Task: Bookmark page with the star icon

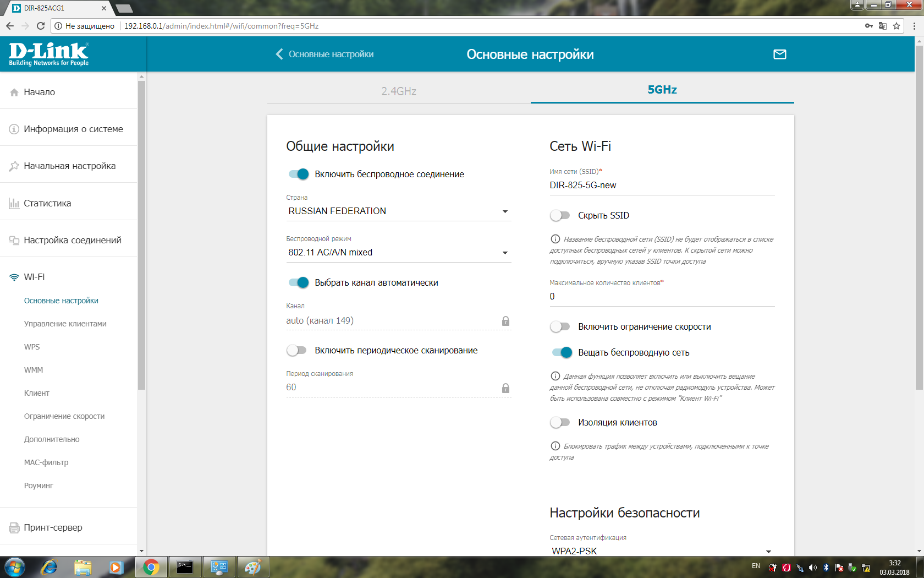Action: pos(897,26)
